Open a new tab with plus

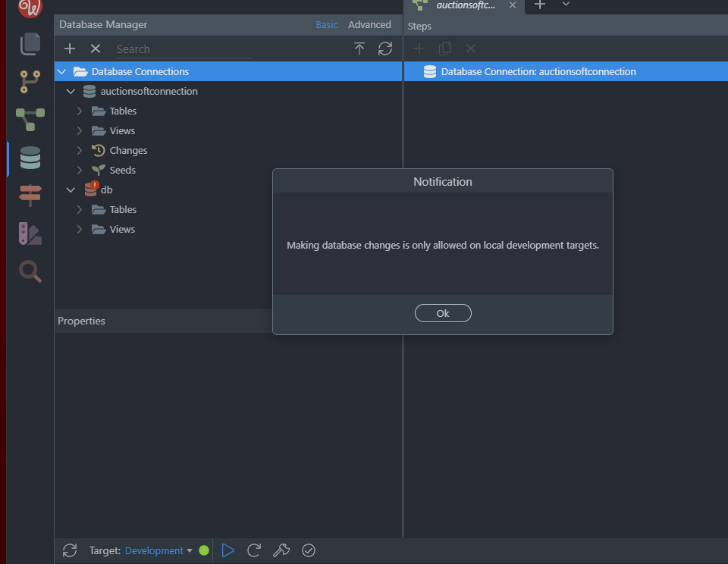[x=539, y=5]
